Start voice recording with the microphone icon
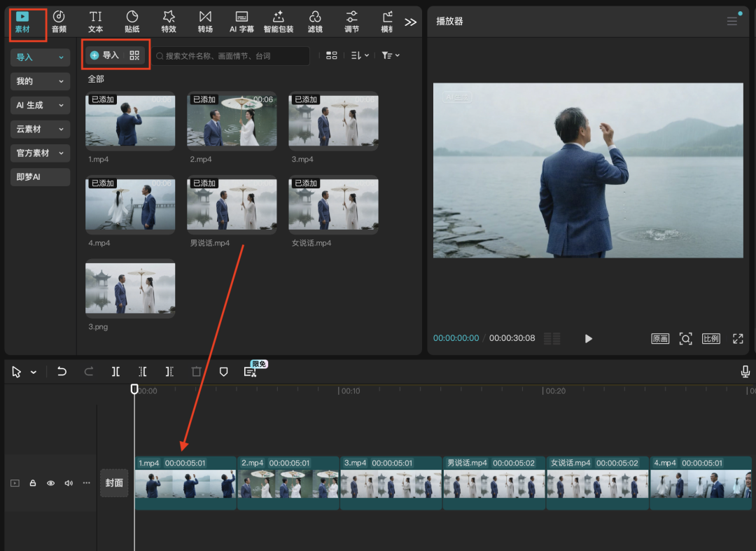 point(745,372)
